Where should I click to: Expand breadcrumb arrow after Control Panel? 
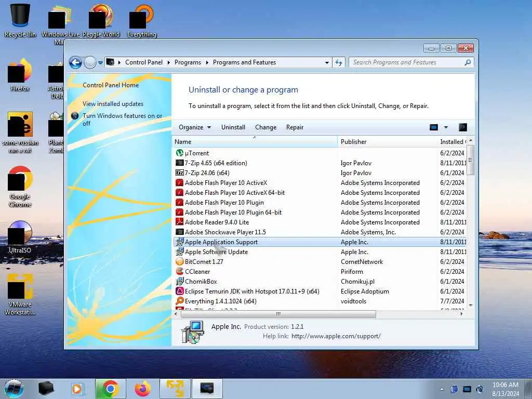coord(169,62)
